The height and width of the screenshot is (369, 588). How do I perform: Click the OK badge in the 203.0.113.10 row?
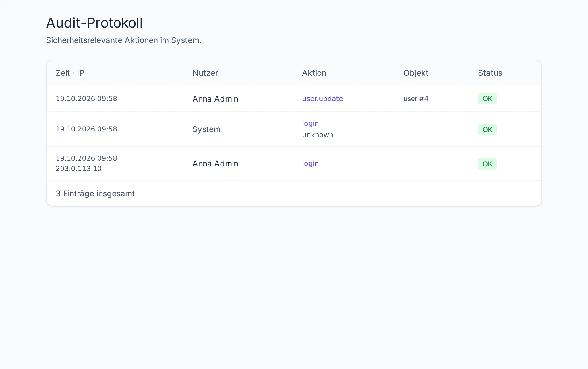(x=487, y=164)
